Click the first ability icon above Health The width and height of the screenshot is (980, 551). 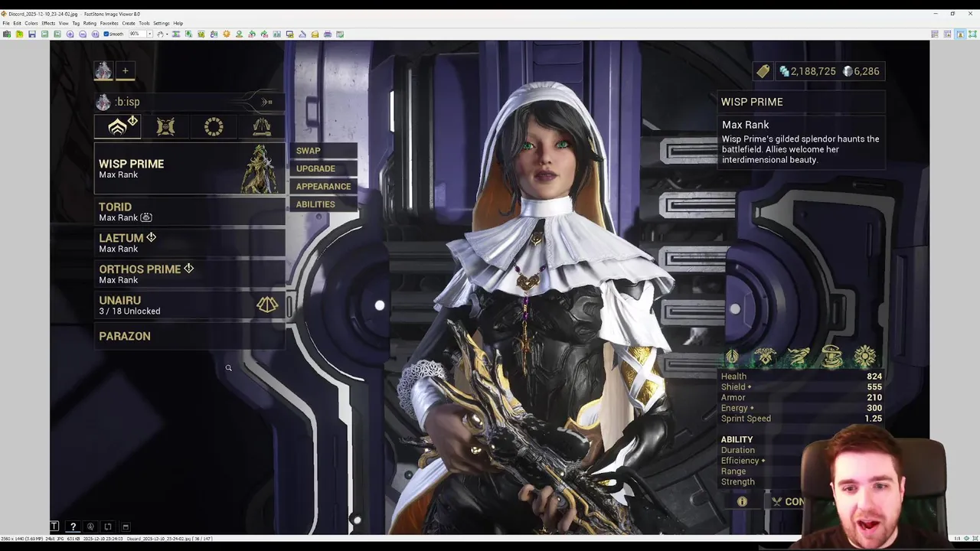pos(732,357)
